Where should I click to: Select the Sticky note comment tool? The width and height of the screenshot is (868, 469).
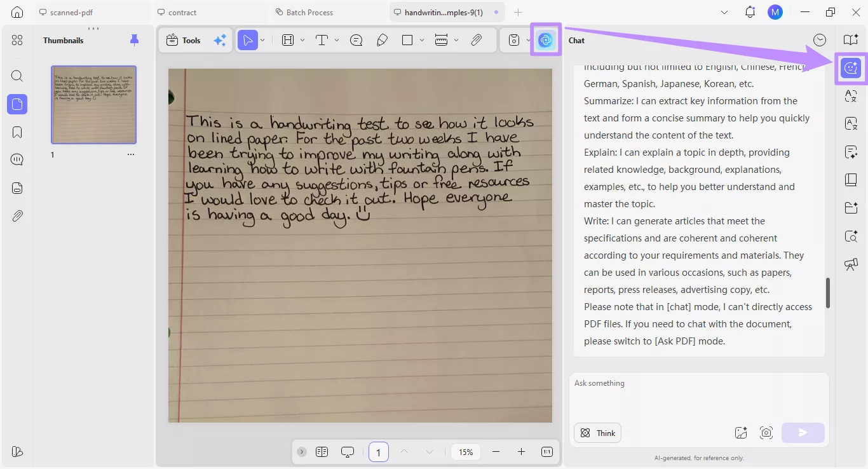(356, 40)
